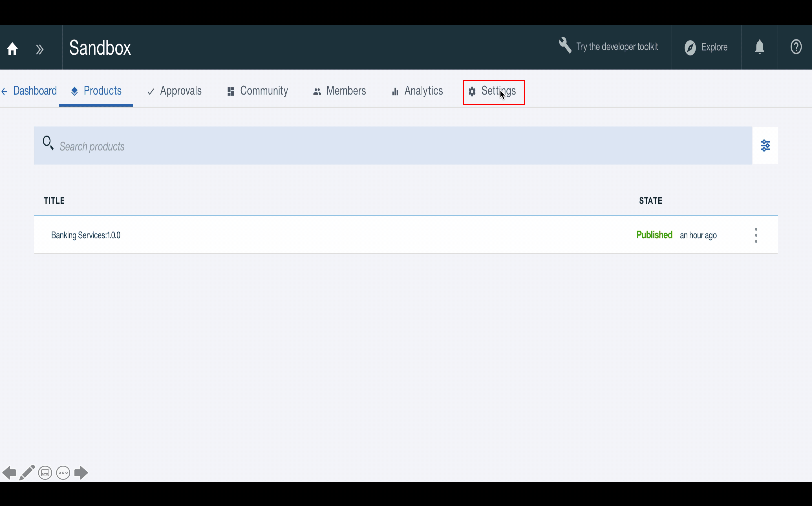Select the Analytics tab
The width and height of the screenshot is (812, 506).
pos(416,91)
